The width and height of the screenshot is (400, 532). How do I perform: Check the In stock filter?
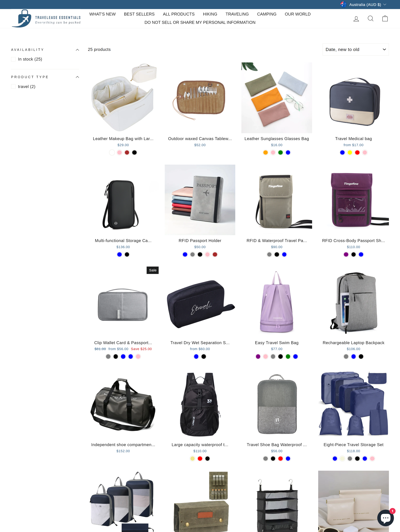tap(13, 59)
